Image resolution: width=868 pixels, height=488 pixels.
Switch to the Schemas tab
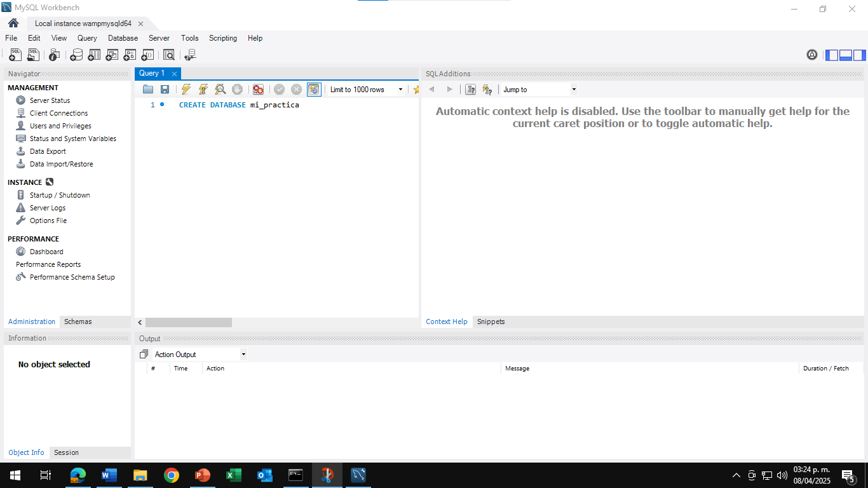click(78, 322)
